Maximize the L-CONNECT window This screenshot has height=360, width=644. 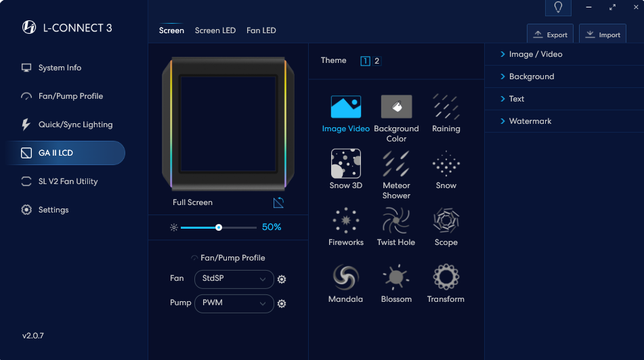612,7
